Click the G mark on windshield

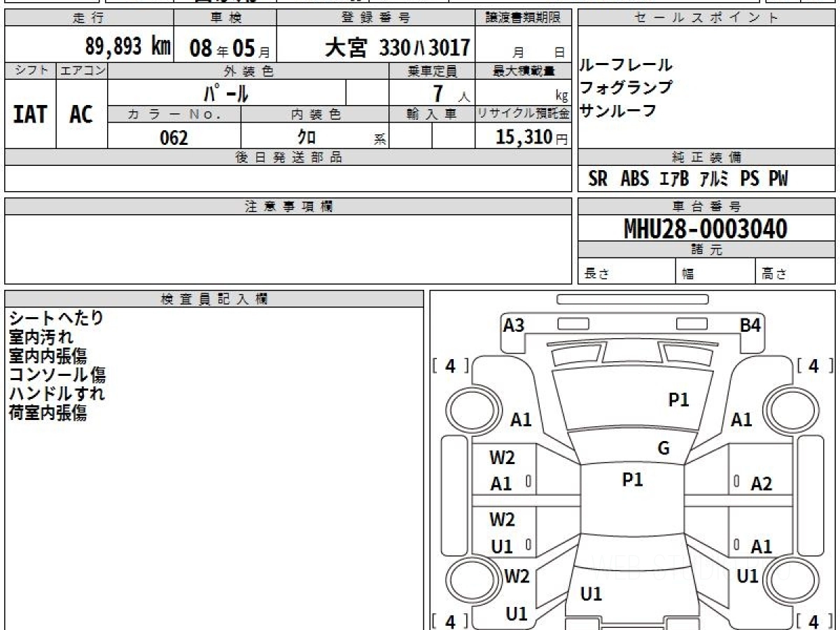(664, 449)
